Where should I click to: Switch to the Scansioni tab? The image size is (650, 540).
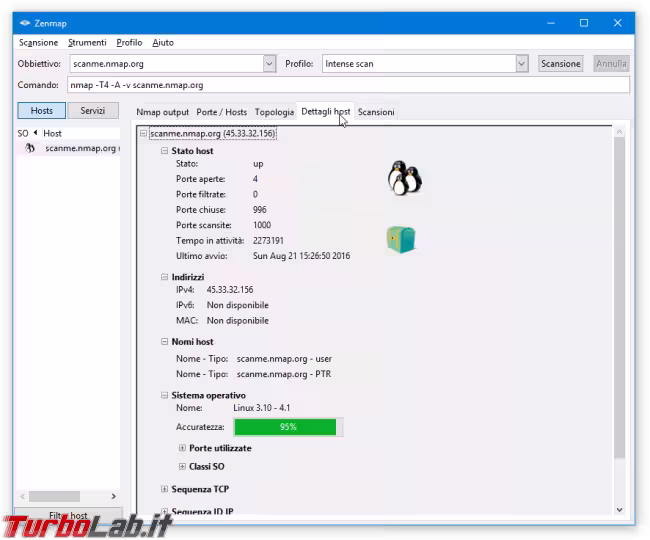pyautogui.click(x=376, y=112)
